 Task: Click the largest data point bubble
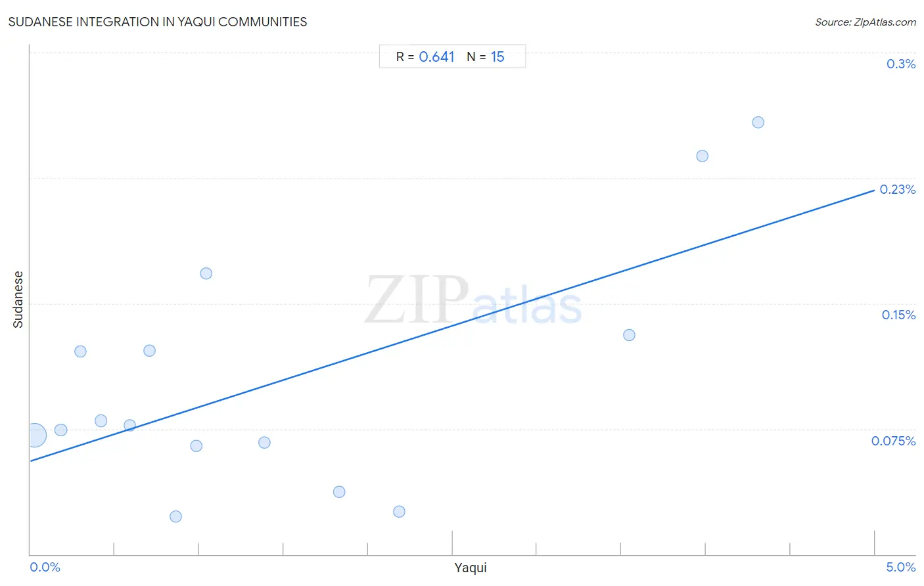pos(35,435)
